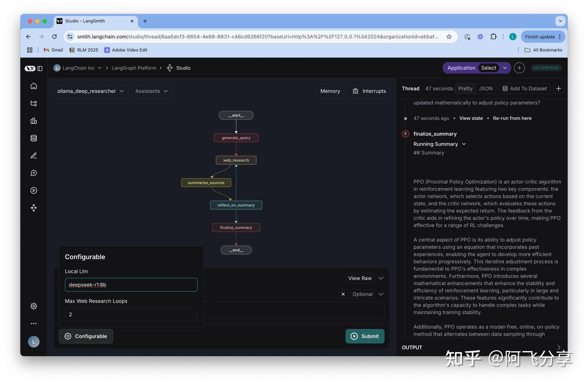This screenshot has height=383, width=588.
Task: Open the Chrome profile avatar
Action: point(513,37)
